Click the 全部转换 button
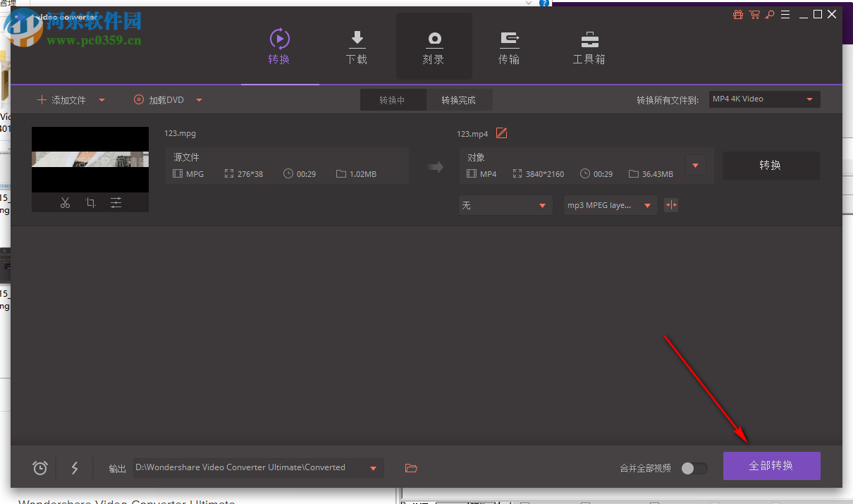The width and height of the screenshot is (853, 504). pyautogui.click(x=771, y=466)
